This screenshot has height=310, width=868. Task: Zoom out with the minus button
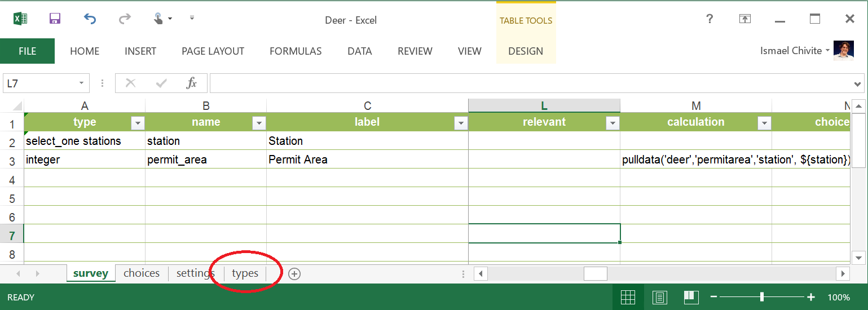pos(713,297)
